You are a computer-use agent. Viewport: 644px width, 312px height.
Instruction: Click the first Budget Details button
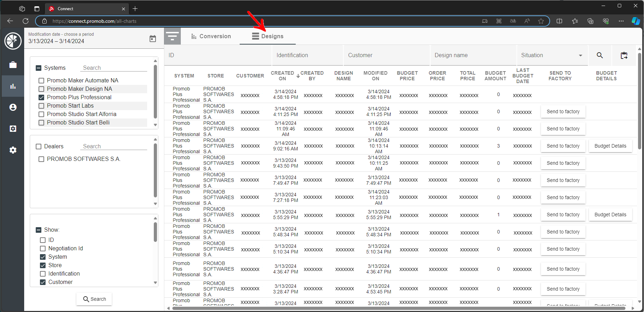[x=610, y=146]
